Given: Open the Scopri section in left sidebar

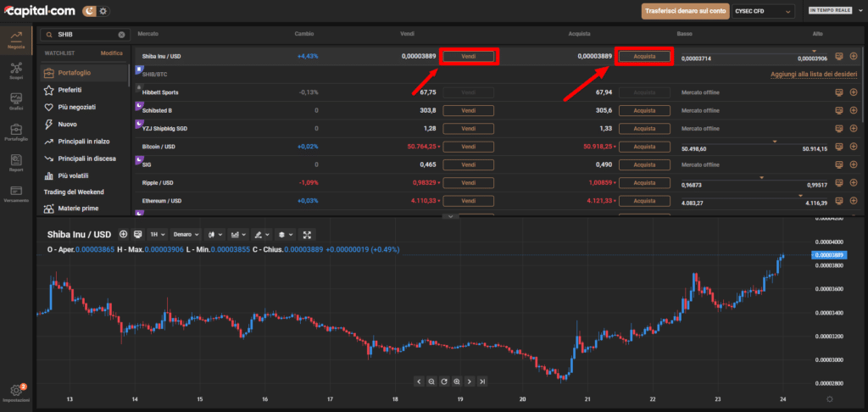Looking at the screenshot, I should coord(16,71).
